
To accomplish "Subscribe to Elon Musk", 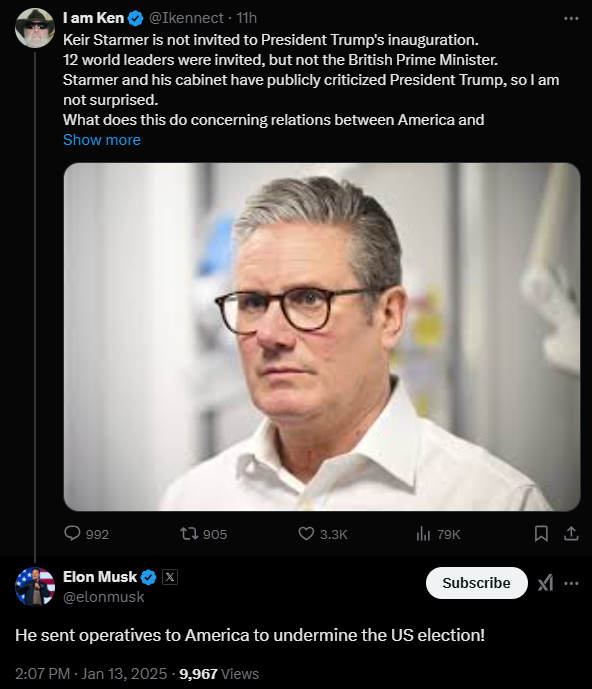I will click(476, 583).
